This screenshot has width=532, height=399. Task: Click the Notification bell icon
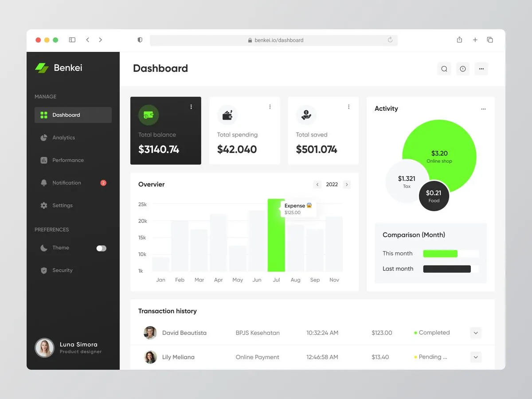tap(43, 183)
